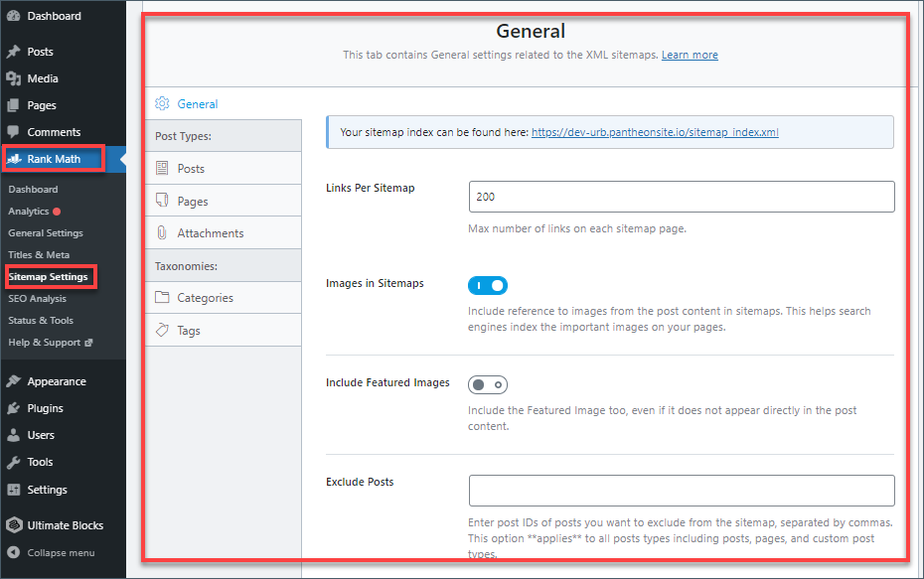The image size is (924, 579).
Task: Click 'Max number of links on each sitemap page.'
Action: click(577, 228)
